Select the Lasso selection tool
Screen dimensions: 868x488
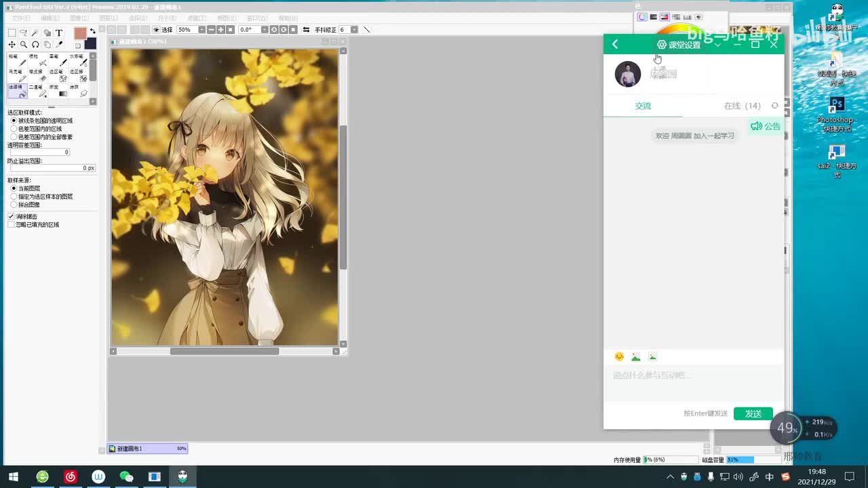(24, 33)
